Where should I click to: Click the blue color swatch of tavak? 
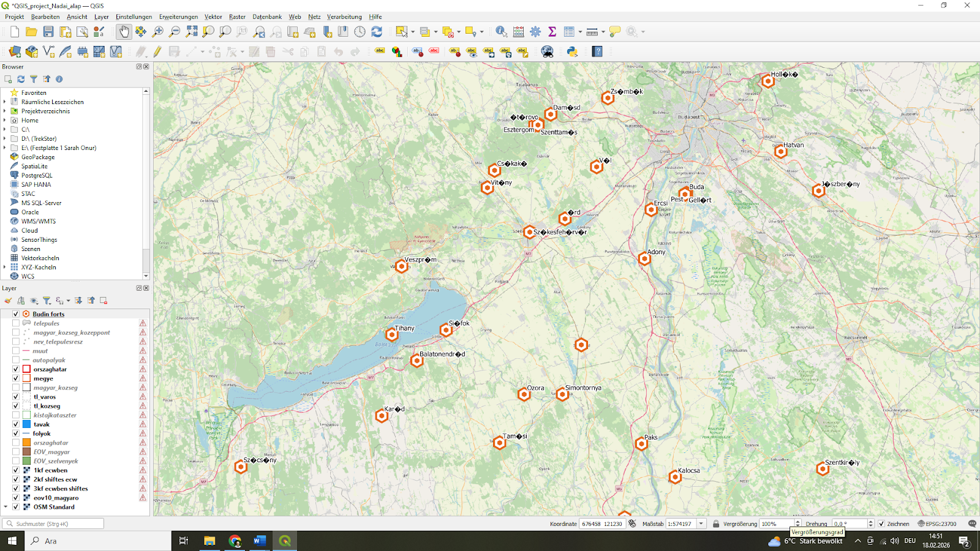(x=25, y=424)
